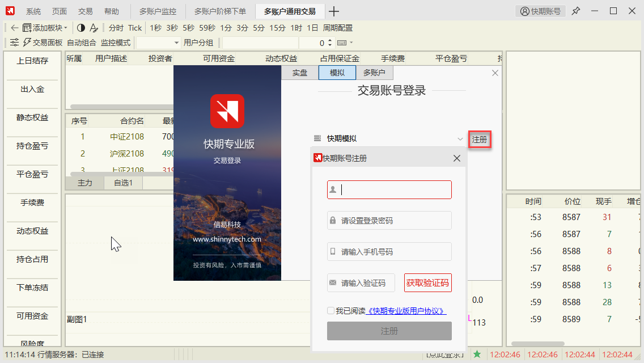Click the back arrow in the toolbar
The height and width of the screenshot is (363, 644).
[14, 28]
